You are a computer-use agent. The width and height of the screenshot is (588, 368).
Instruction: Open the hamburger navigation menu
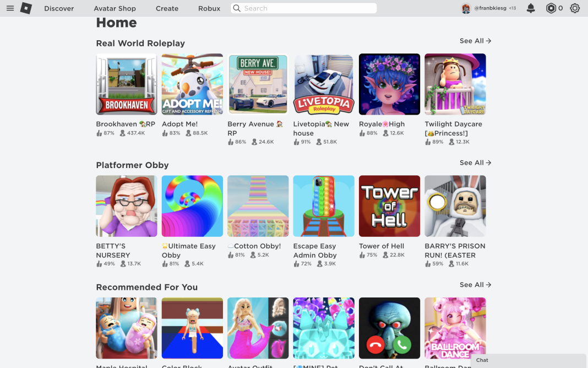pos(10,8)
